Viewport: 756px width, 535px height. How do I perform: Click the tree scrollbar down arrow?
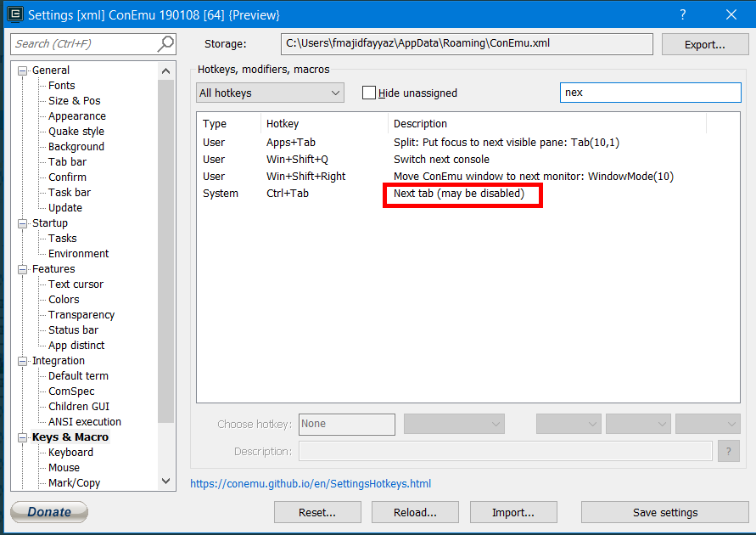(x=165, y=481)
